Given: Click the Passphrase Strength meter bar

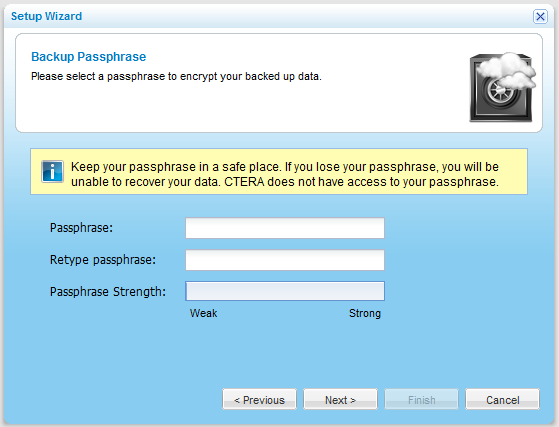Looking at the screenshot, I should [x=285, y=291].
